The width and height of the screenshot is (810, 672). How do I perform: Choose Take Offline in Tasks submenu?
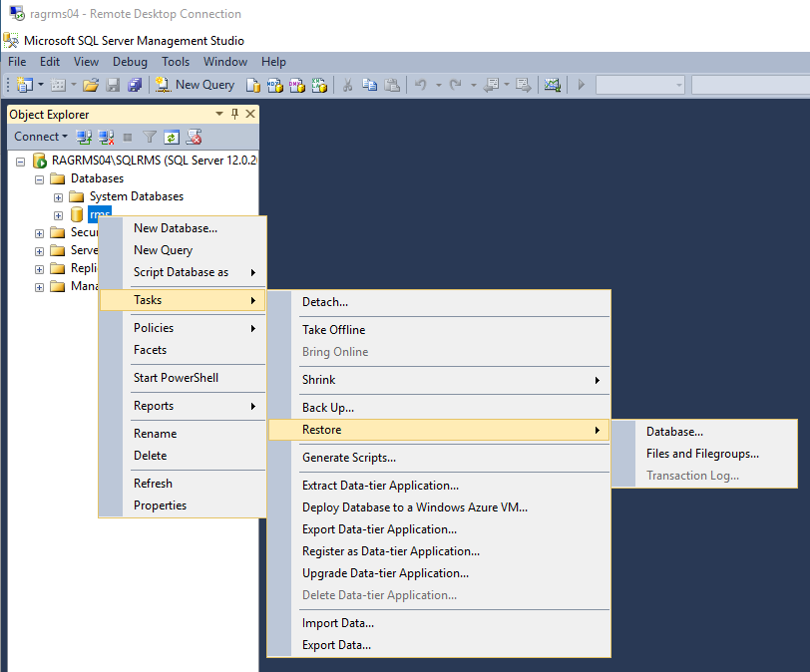point(439,330)
